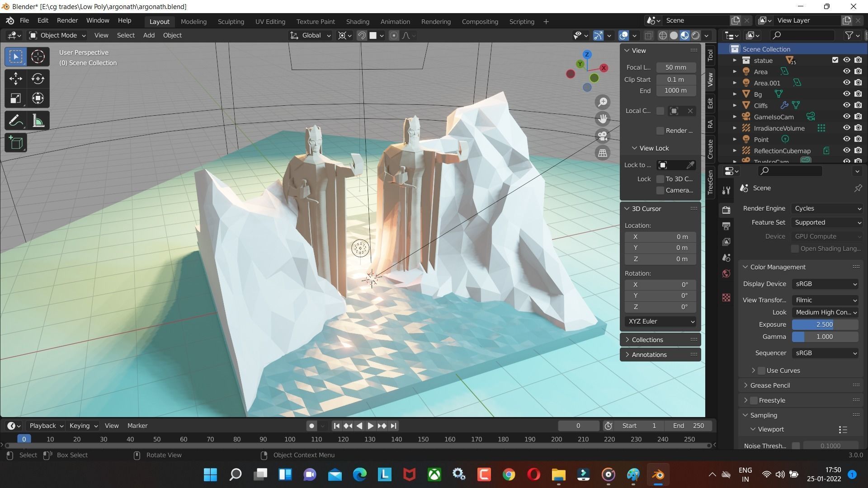This screenshot has width=868, height=488.
Task: Switch perspective/orthographic with the grid icon
Action: (603, 153)
